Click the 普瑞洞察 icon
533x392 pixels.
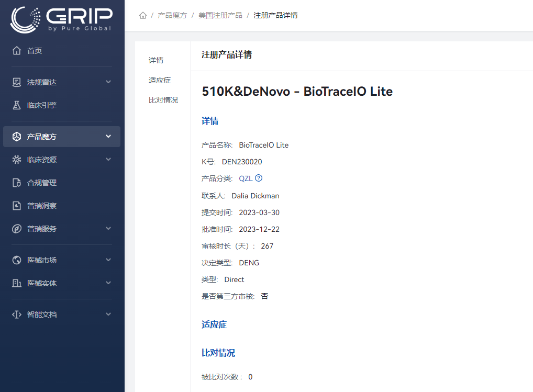pos(17,206)
